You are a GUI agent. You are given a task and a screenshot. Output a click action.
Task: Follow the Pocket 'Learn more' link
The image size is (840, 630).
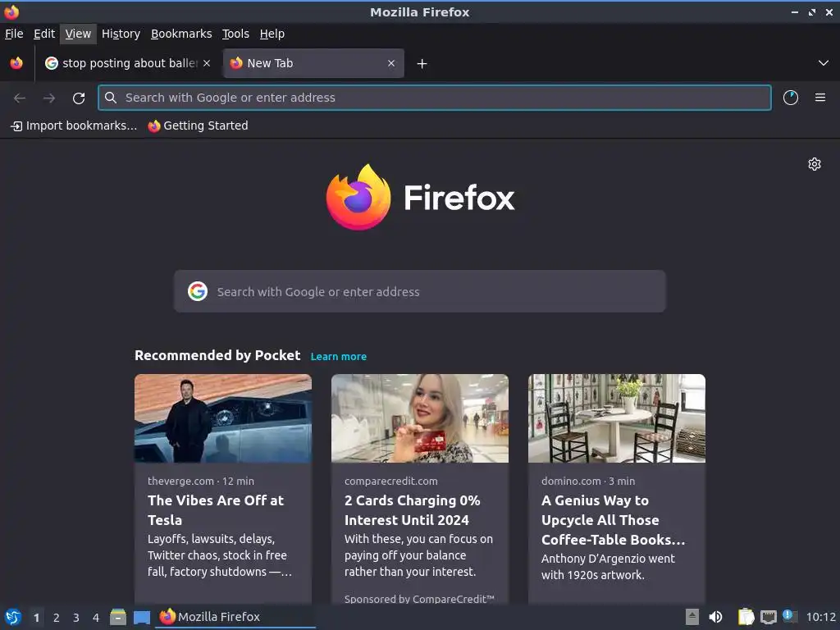(x=339, y=356)
